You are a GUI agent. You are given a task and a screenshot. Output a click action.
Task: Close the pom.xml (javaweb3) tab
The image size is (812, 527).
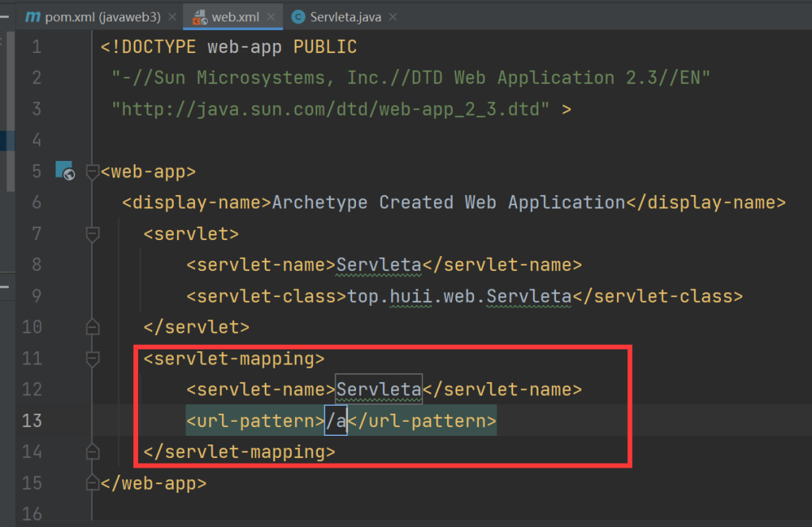(x=173, y=17)
